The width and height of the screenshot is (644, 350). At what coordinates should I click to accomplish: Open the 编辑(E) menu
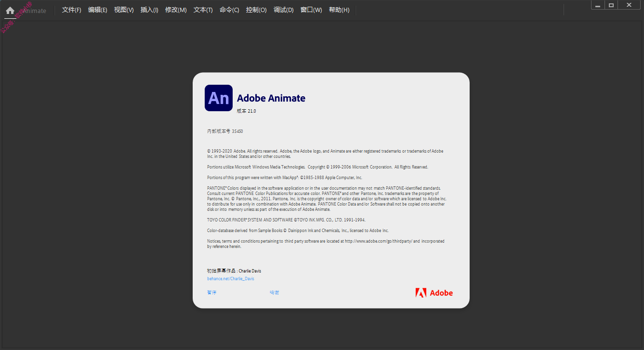pos(98,10)
